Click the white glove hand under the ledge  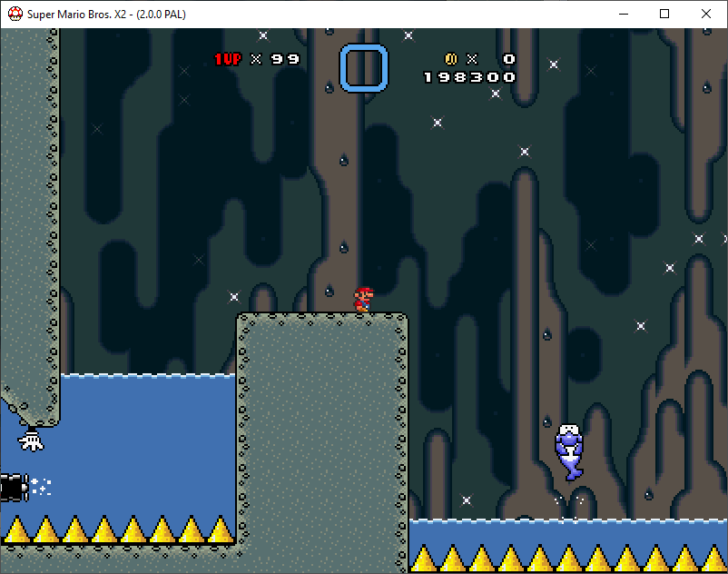[x=31, y=440]
